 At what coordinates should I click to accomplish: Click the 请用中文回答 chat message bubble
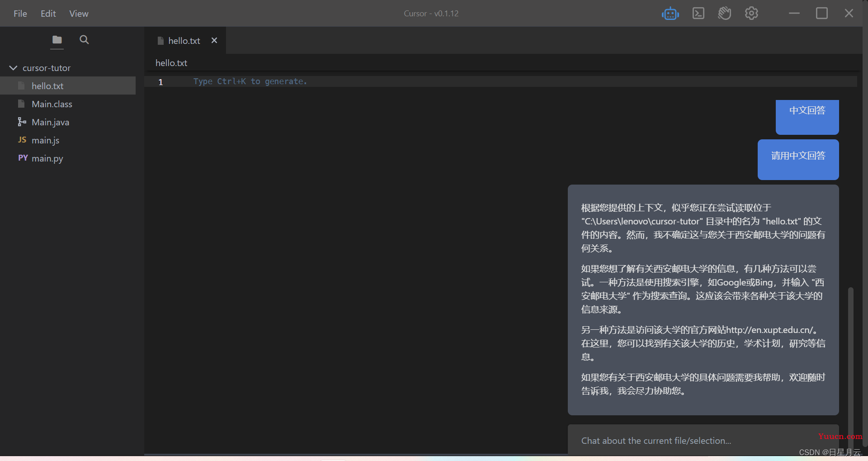798,160
